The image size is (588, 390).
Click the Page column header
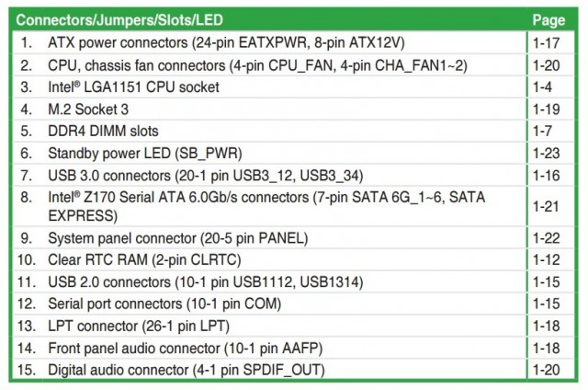click(548, 20)
